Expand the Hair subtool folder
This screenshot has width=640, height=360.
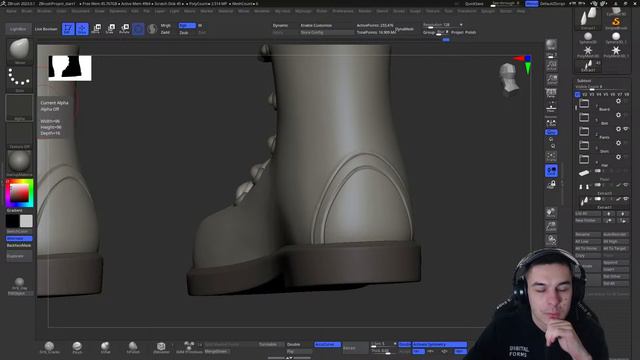584,159
